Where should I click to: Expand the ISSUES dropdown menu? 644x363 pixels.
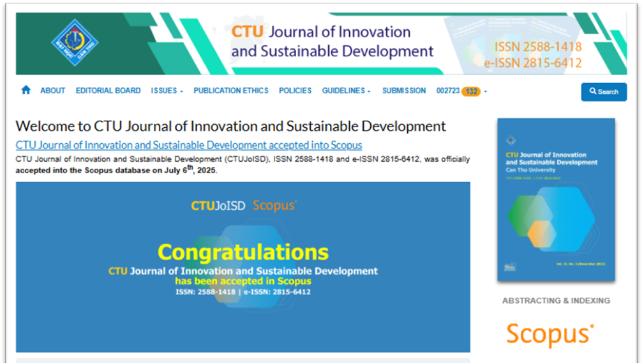[167, 91]
